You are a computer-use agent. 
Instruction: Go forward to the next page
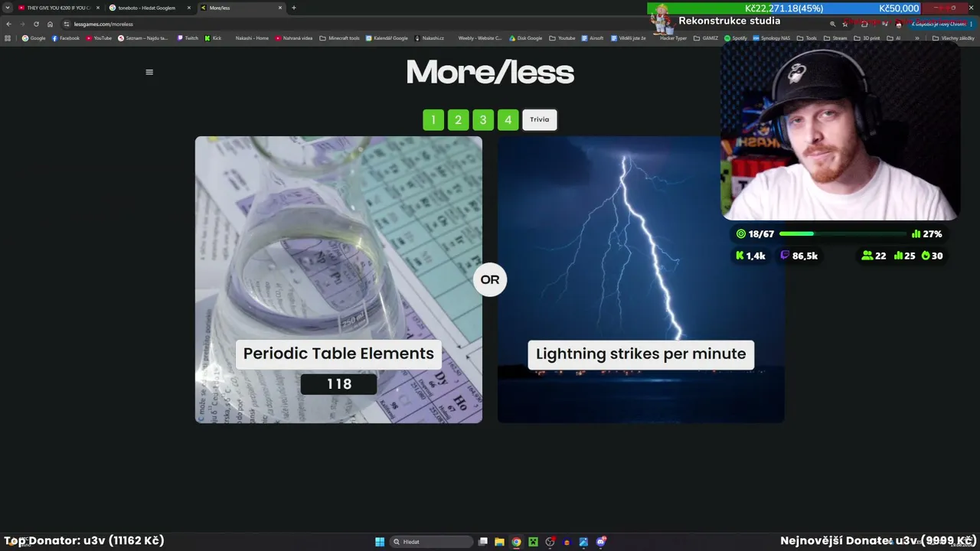[x=22, y=24]
